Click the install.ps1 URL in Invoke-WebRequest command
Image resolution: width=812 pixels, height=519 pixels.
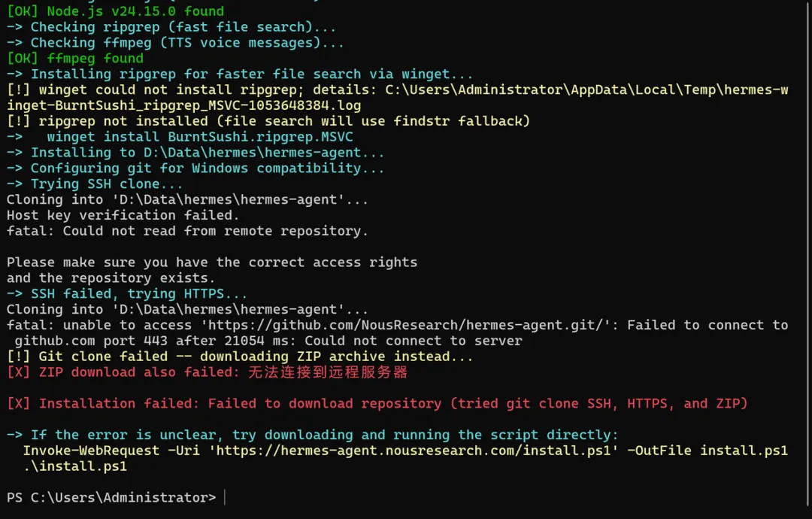[414, 450]
